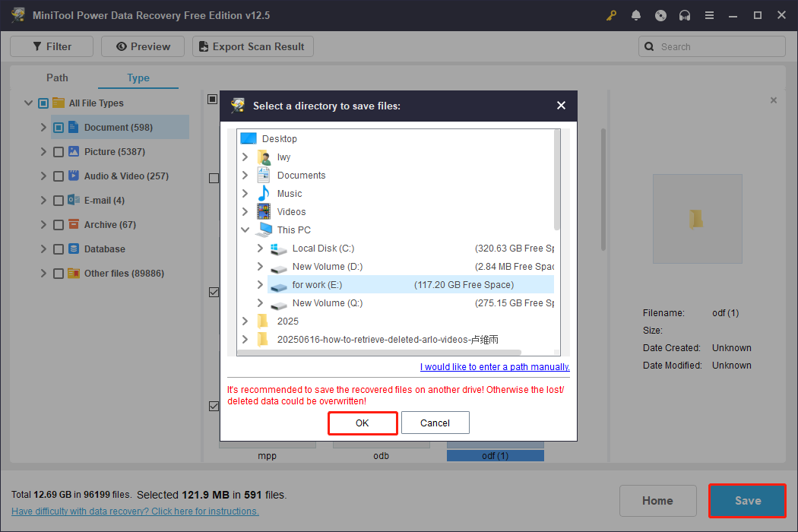Check the Database checkbox
Image resolution: width=798 pixels, height=532 pixels.
pyautogui.click(x=59, y=249)
